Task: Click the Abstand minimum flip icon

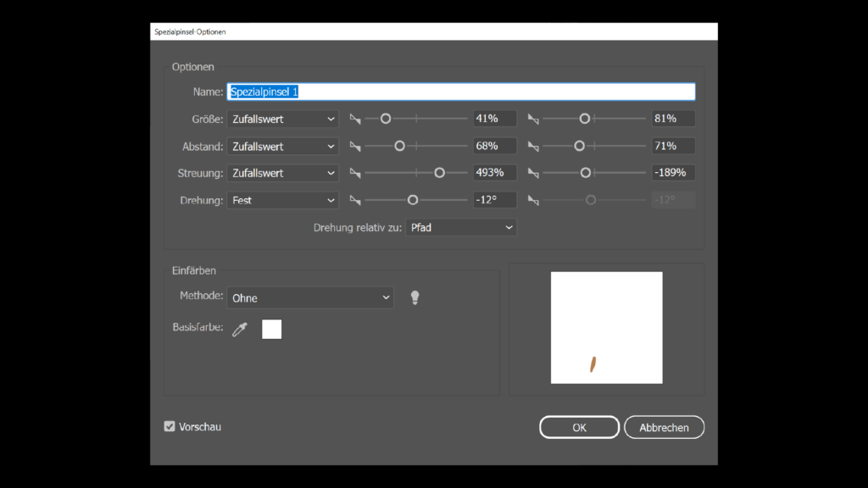Action: coord(355,146)
